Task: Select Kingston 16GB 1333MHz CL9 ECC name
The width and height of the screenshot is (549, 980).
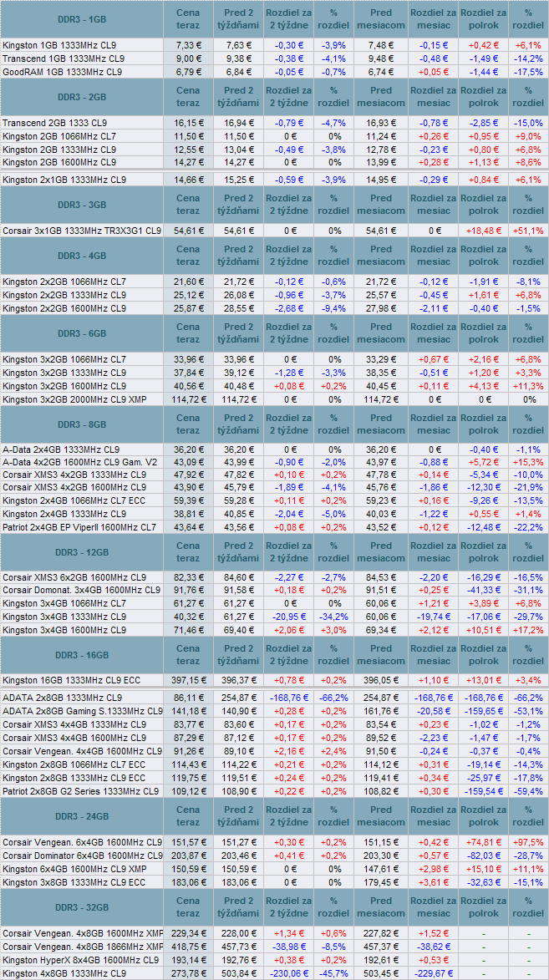Action: (71, 681)
